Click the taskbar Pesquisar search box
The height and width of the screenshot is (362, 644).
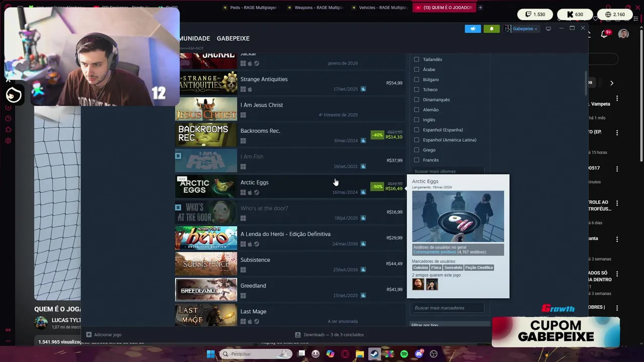[x=256, y=354]
